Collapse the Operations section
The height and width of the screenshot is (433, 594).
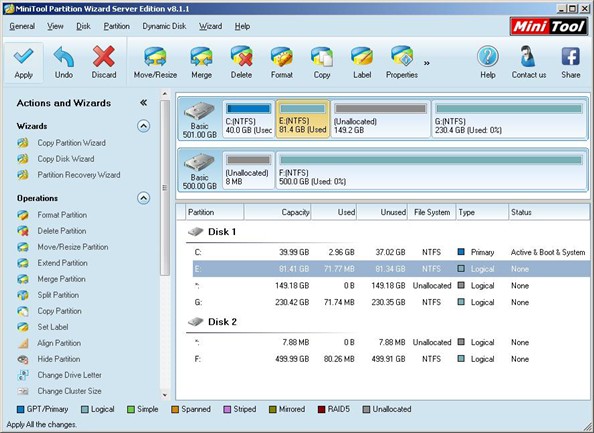click(x=143, y=198)
